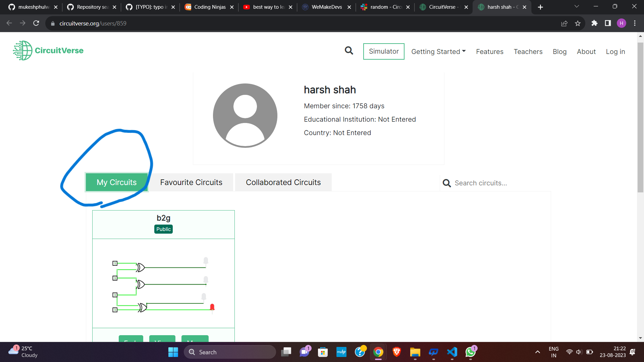Click the Log in link

(615, 52)
